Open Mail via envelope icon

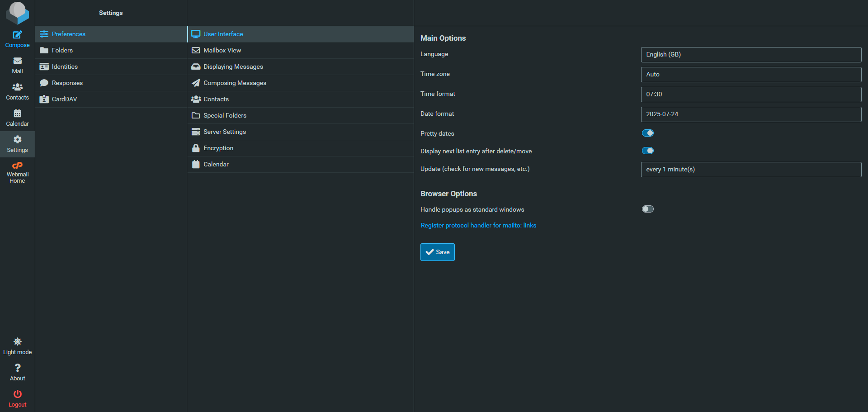click(x=17, y=61)
